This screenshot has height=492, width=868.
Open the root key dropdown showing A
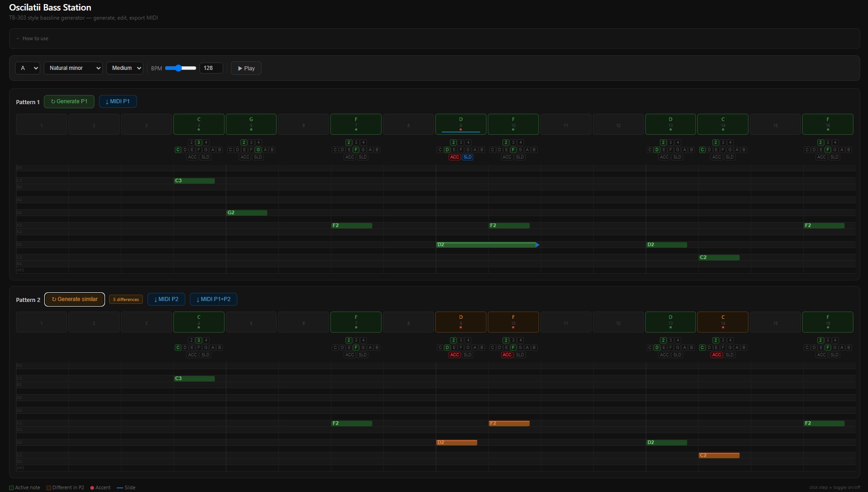(27, 68)
